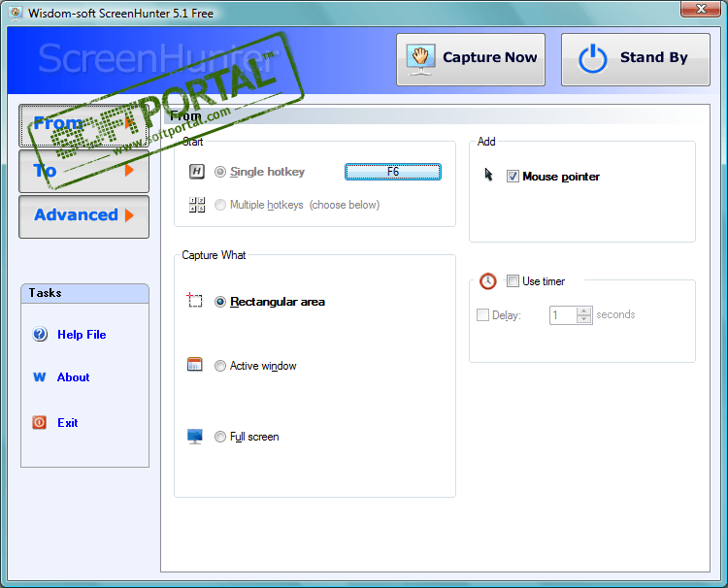This screenshot has width=728, height=588.
Task: Increase delay seconds with up arrow
Action: coord(584,310)
